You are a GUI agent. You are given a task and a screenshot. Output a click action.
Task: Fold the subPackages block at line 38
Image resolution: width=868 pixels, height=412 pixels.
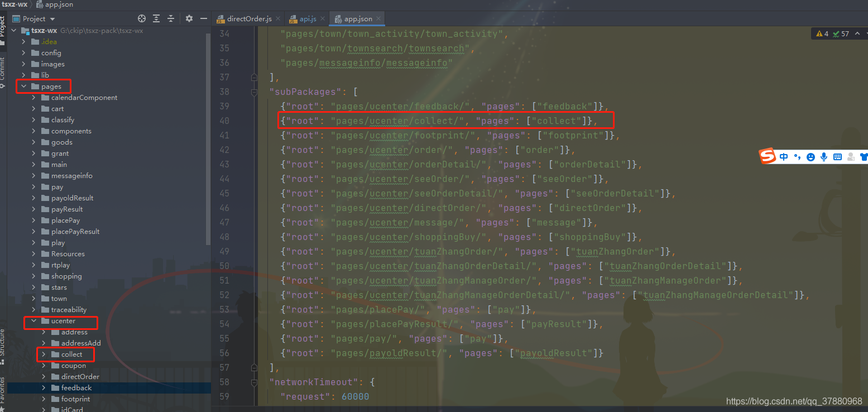[x=255, y=92]
